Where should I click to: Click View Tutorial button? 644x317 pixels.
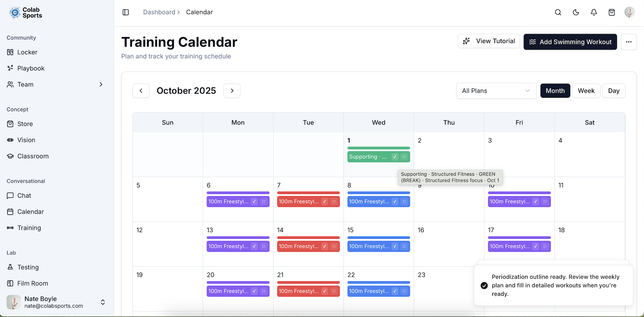[x=489, y=41]
